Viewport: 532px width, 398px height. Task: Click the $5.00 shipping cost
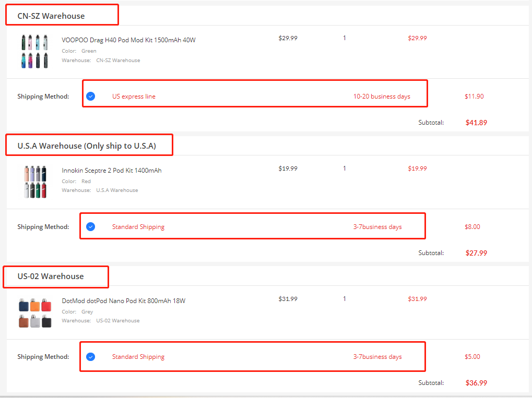pos(472,357)
